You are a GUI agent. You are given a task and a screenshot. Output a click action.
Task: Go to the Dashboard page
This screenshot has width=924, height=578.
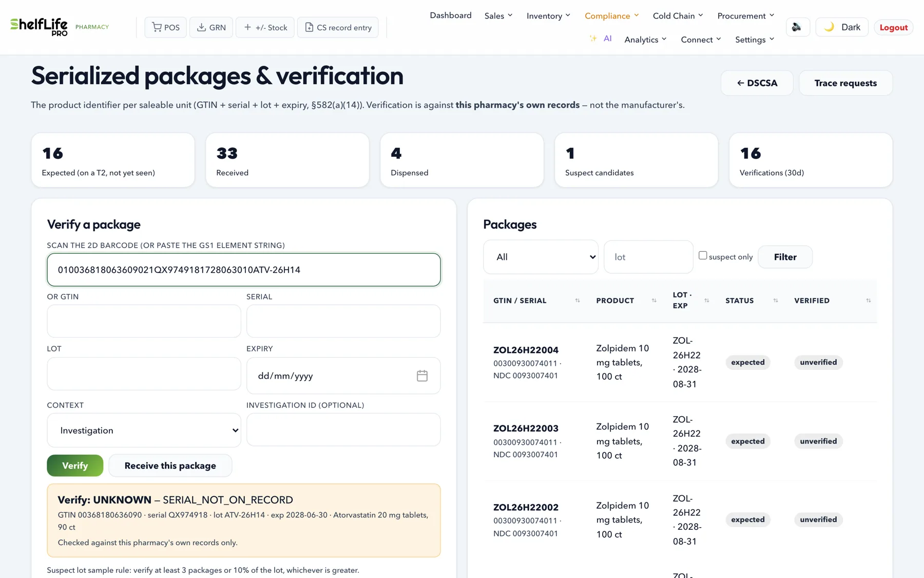coord(450,15)
